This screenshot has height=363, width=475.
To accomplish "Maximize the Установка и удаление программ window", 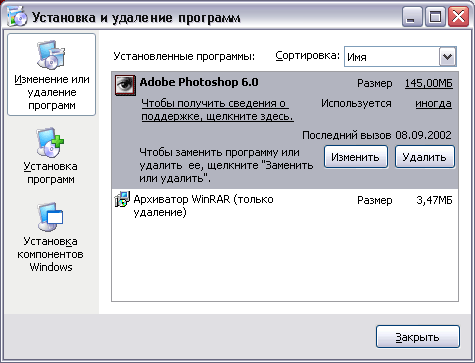I will [435, 17].
